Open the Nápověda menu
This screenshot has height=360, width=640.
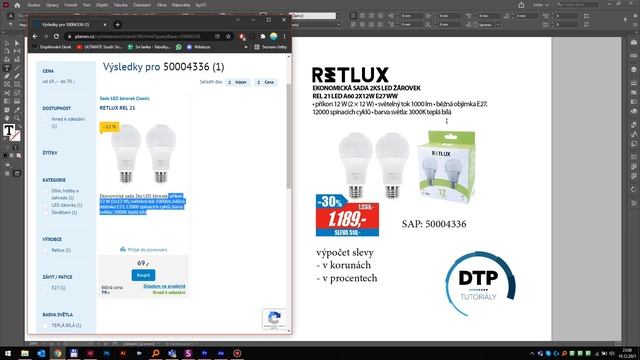click(x=181, y=5)
